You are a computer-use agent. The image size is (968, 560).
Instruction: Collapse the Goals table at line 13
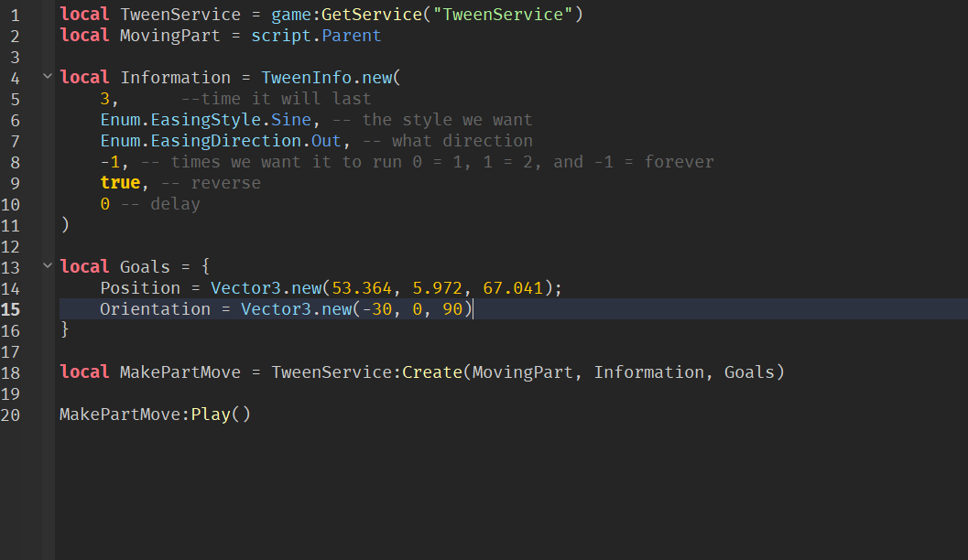click(x=47, y=266)
